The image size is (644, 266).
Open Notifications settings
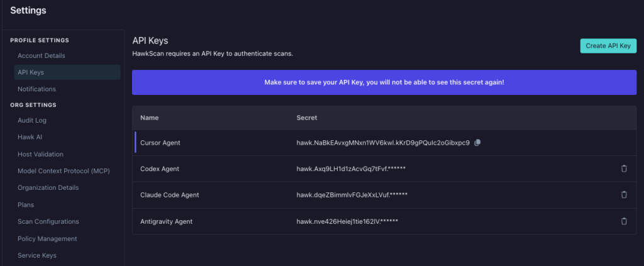pos(36,89)
